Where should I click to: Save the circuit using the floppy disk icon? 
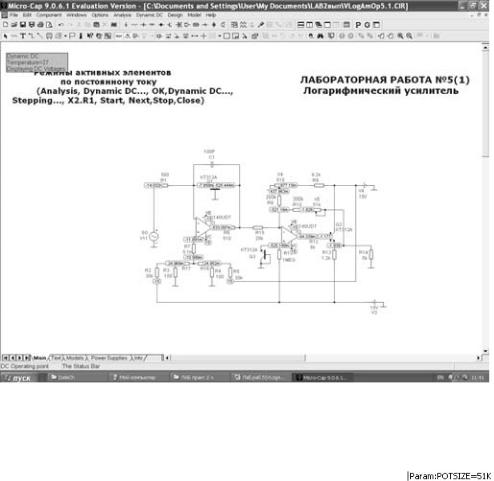pos(23,25)
